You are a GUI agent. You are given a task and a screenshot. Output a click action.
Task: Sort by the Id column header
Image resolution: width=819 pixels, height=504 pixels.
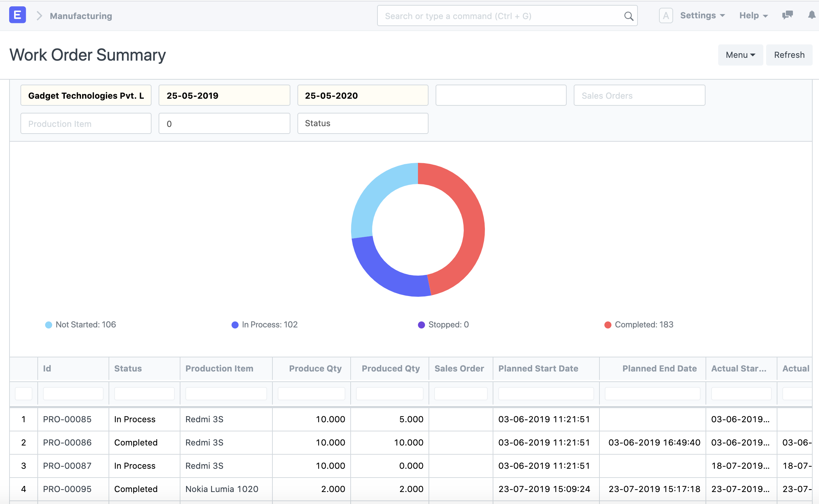73,369
